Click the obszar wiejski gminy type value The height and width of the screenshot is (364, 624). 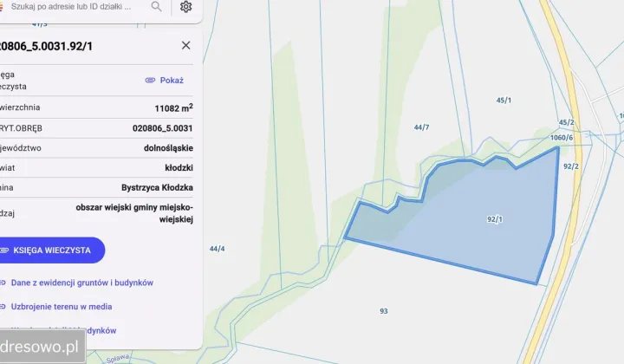(134, 213)
